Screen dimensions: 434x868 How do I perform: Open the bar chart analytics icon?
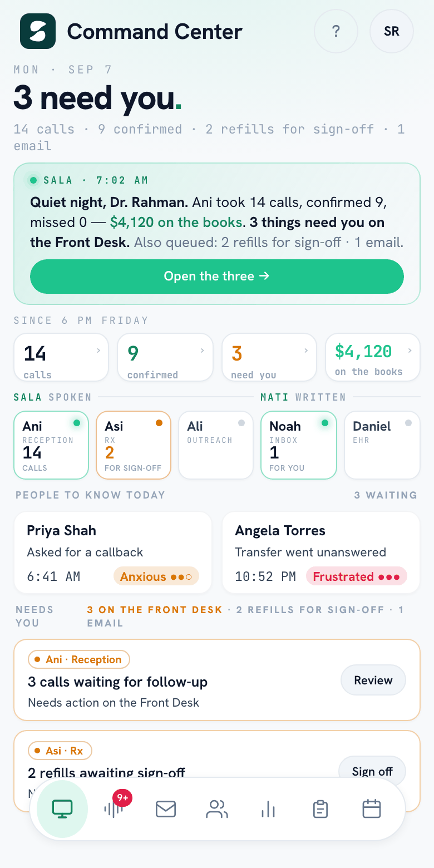coord(268,808)
